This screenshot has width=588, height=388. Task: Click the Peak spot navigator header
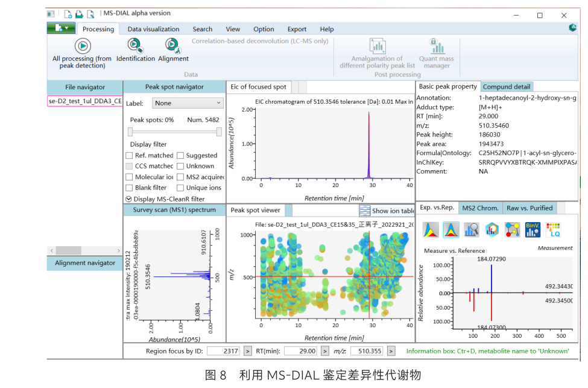coord(174,87)
